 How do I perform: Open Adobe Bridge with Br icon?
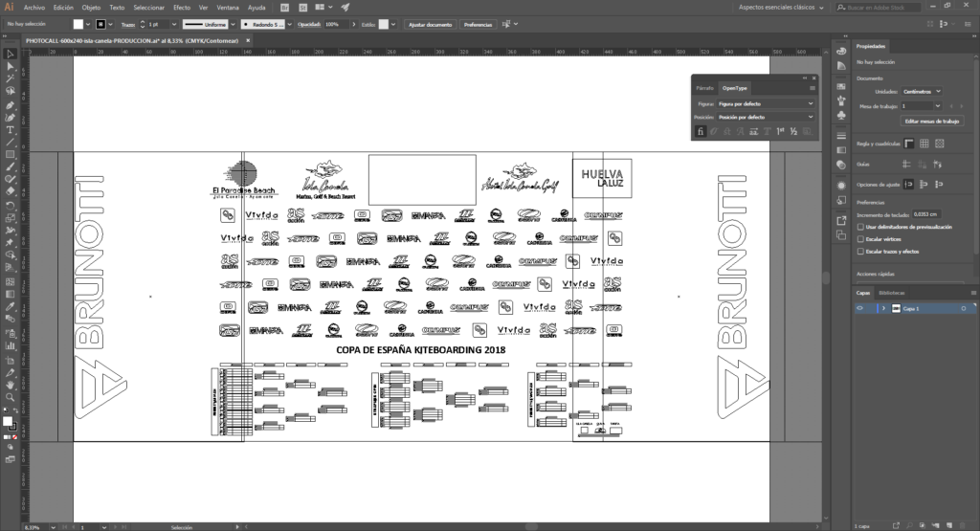pyautogui.click(x=285, y=8)
